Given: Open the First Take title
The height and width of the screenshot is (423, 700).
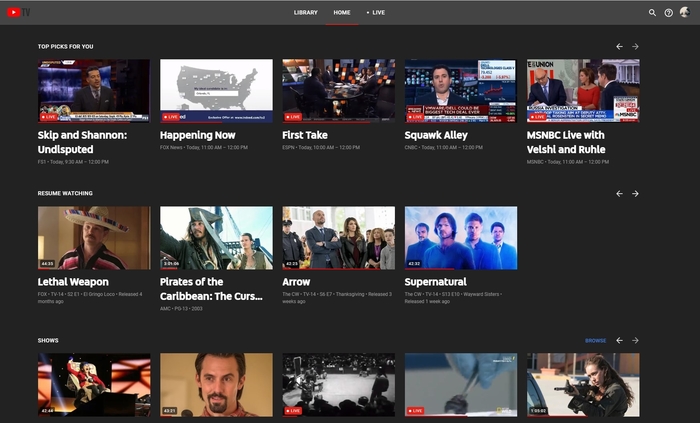Looking at the screenshot, I should point(305,135).
